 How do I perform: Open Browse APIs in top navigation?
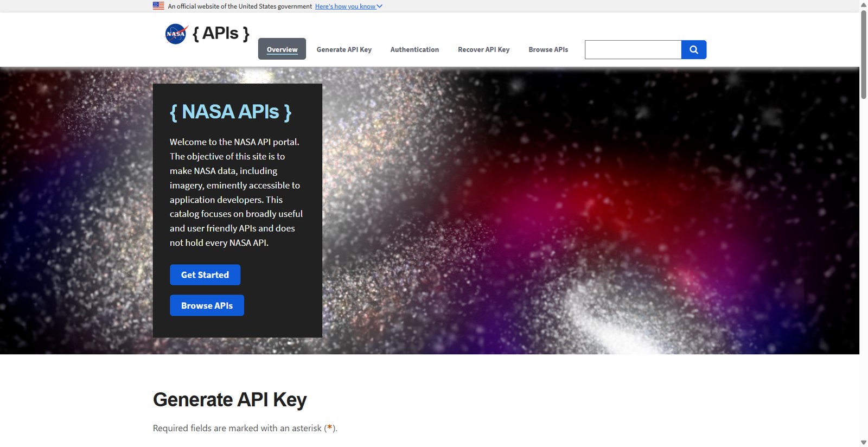tap(548, 49)
